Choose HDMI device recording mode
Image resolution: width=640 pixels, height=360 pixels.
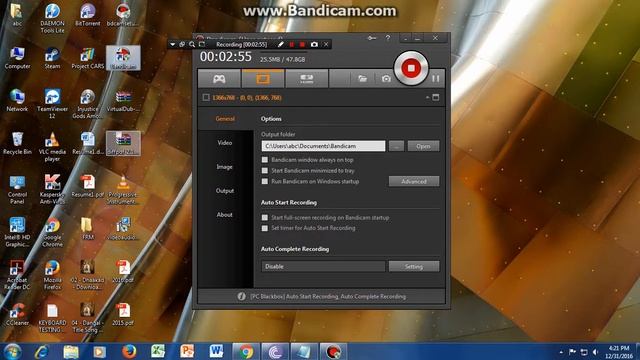(307, 78)
